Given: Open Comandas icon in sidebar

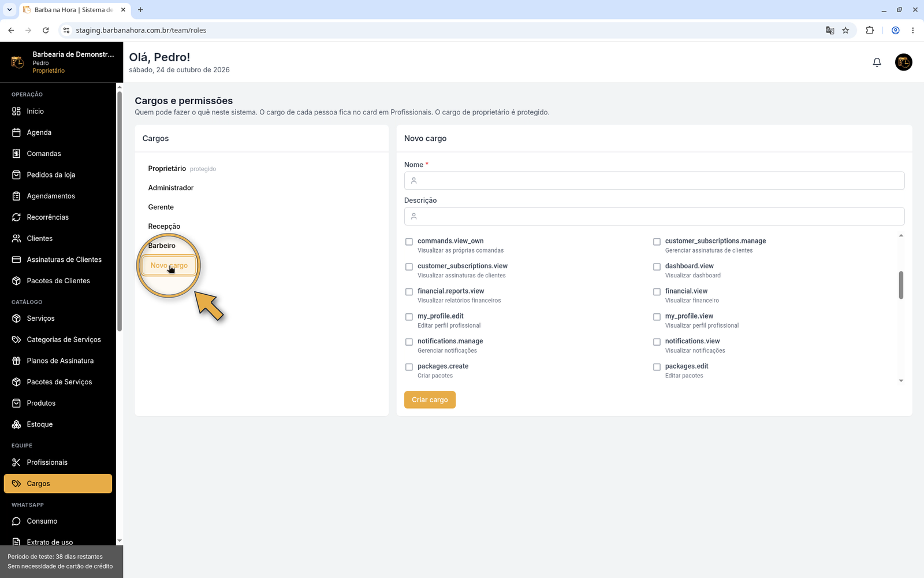Looking at the screenshot, I should 16,154.
